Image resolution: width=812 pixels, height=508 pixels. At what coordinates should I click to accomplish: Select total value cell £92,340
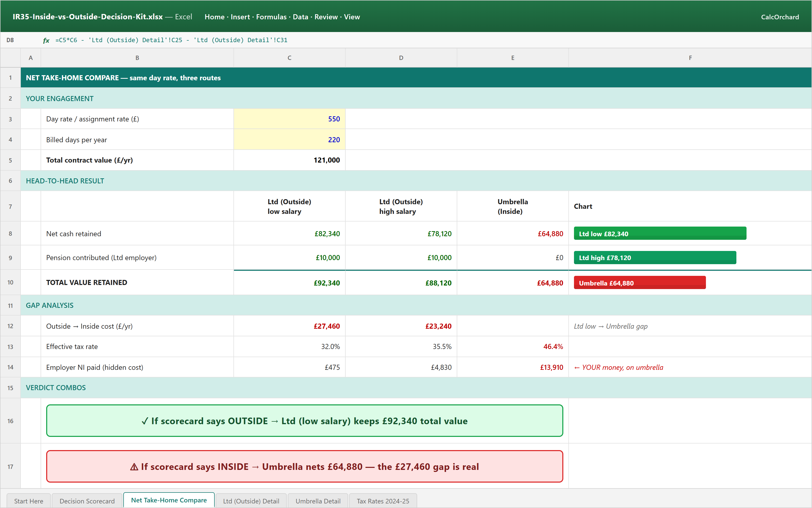point(289,283)
